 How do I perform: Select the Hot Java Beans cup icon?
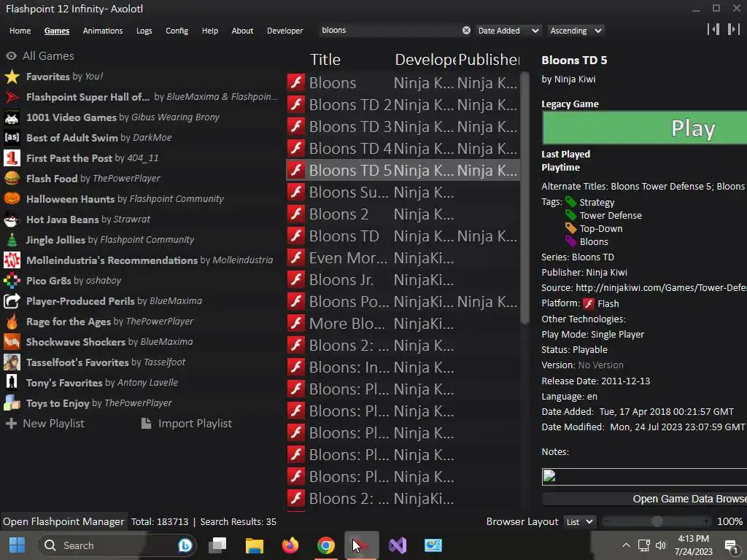(12, 219)
